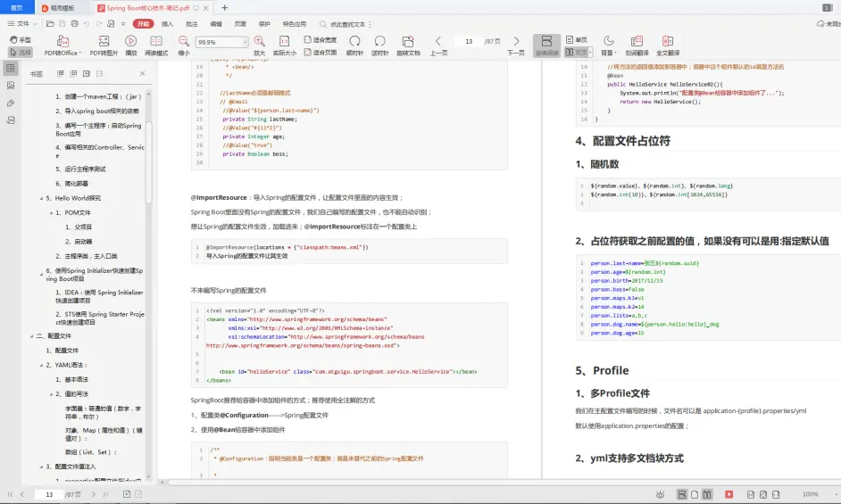Switch to the 开始 ribbon tab
Screen dimensions: 841x504
143,24
